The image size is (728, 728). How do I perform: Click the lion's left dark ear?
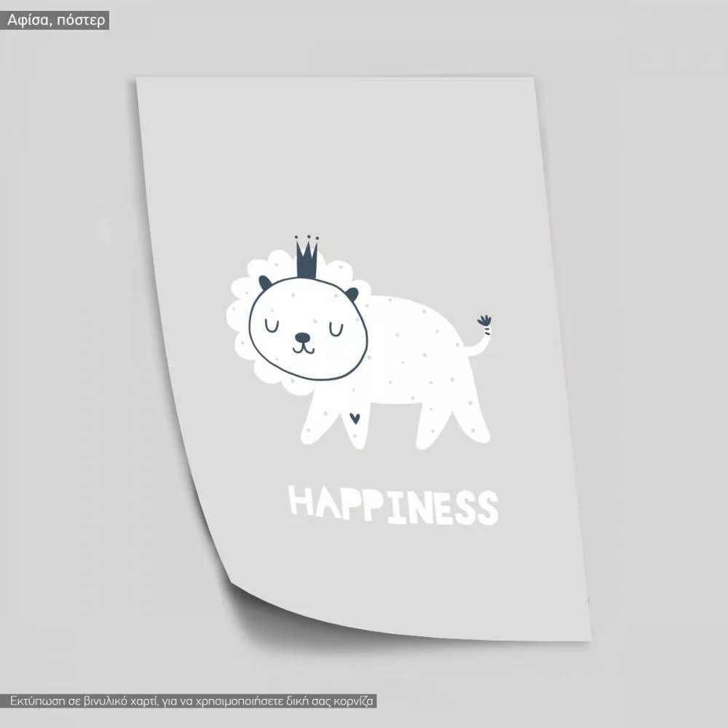coord(265,282)
